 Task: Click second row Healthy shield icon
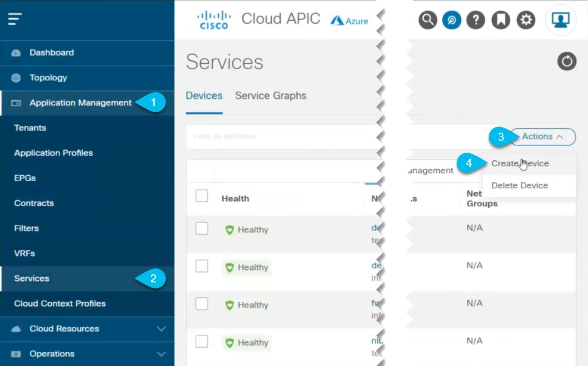[x=229, y=267]
